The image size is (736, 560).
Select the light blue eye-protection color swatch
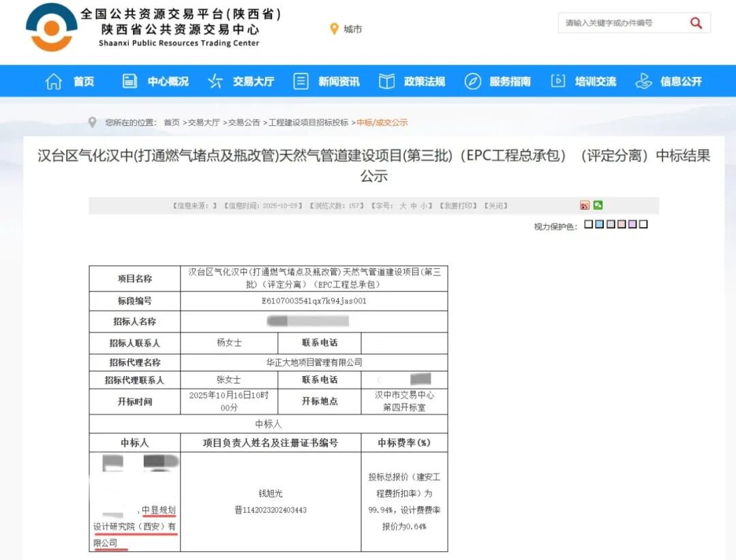[x=599, y=224]
